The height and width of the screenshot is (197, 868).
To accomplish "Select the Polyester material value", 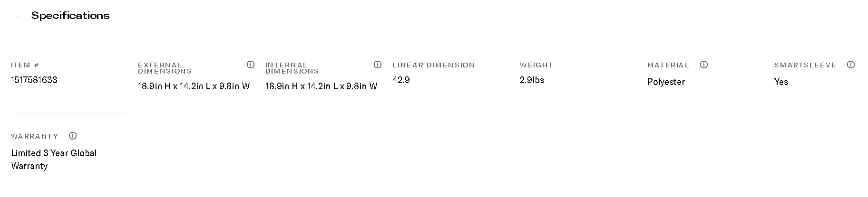I will click(x=666, y=82).
